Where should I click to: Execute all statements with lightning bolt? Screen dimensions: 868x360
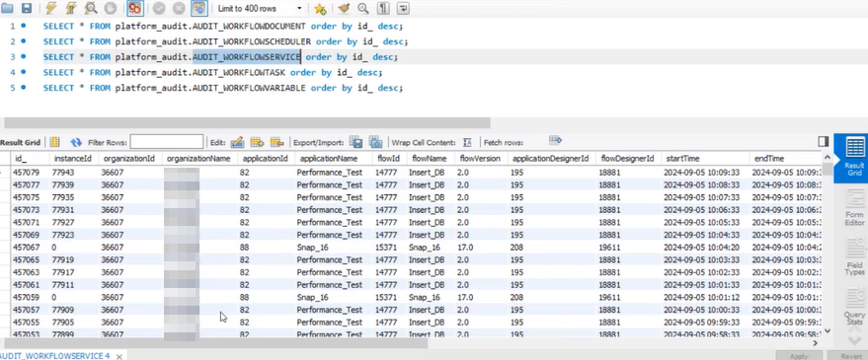tap(50, 8)
